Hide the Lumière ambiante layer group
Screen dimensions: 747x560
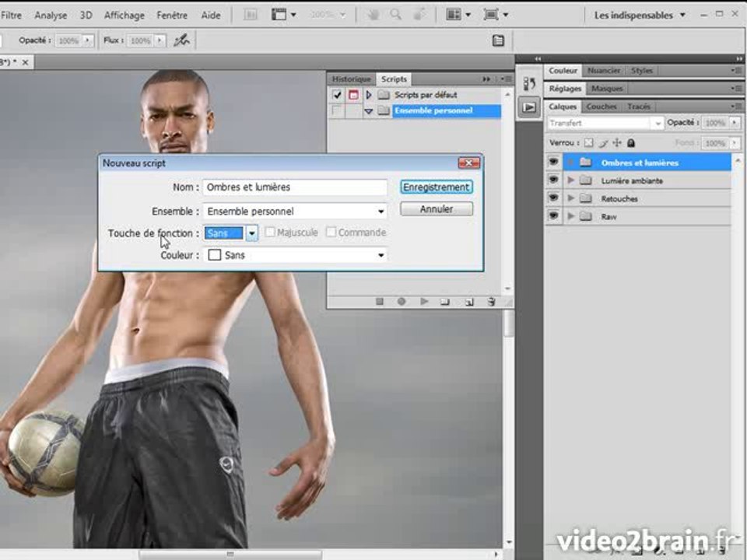click(x=553, y=180)
